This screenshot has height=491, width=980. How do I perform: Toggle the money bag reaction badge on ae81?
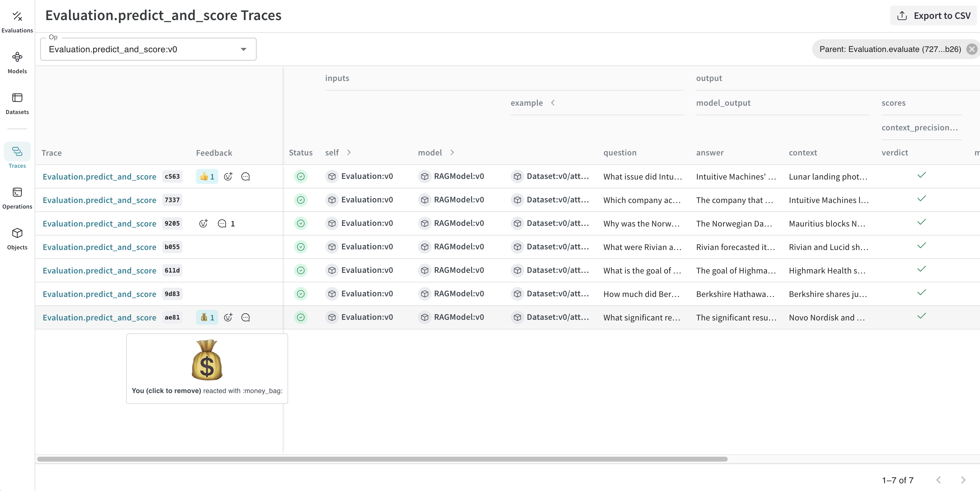[207, 317]
